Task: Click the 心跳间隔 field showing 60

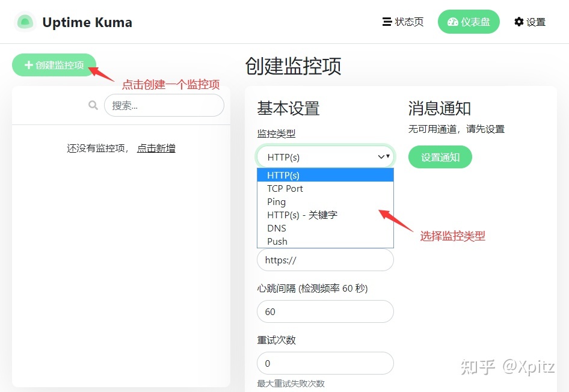Action: coord(325,311)
